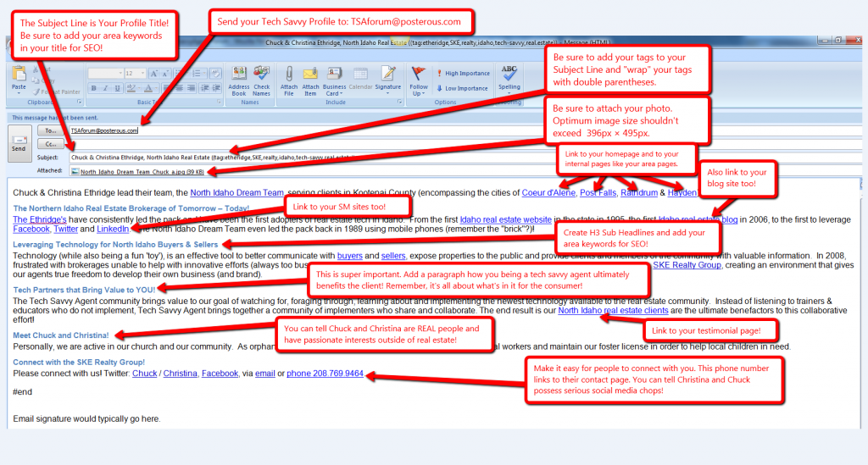
Task: Open the Facebook link beside Twitter and LinkedIn
Action: click(31, 229)
